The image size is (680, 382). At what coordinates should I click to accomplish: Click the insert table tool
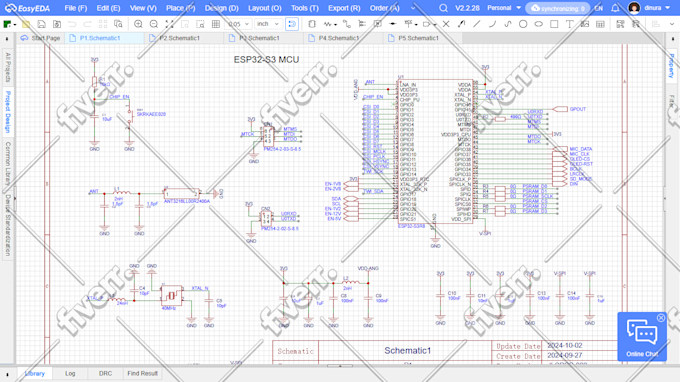(600, 24)
